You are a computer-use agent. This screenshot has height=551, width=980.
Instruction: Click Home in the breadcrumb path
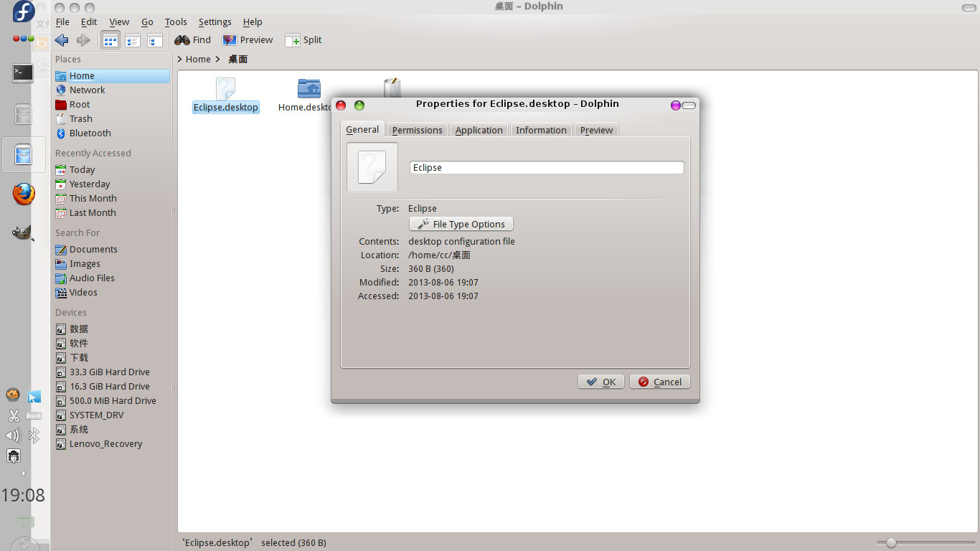tap(198, 60)
